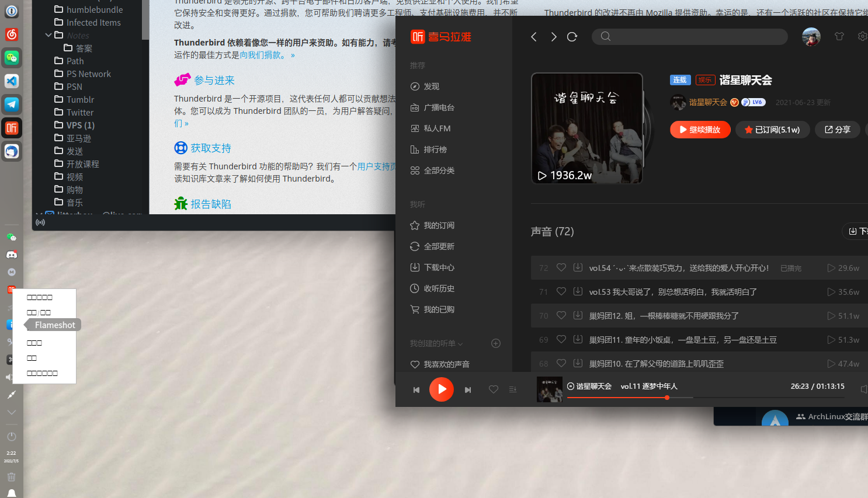Click the Discord tray icon
Viewport: 868px width, 498px height.
[x=12, y=255]
